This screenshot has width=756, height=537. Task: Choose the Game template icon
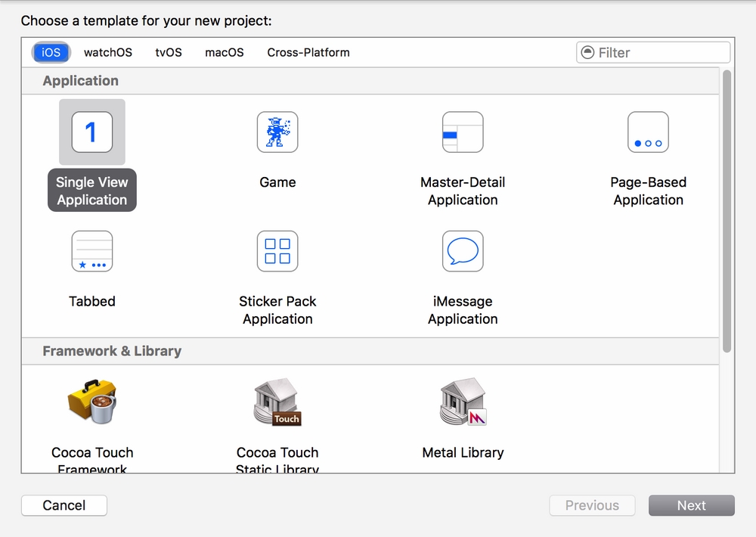[x=277, y=132]
